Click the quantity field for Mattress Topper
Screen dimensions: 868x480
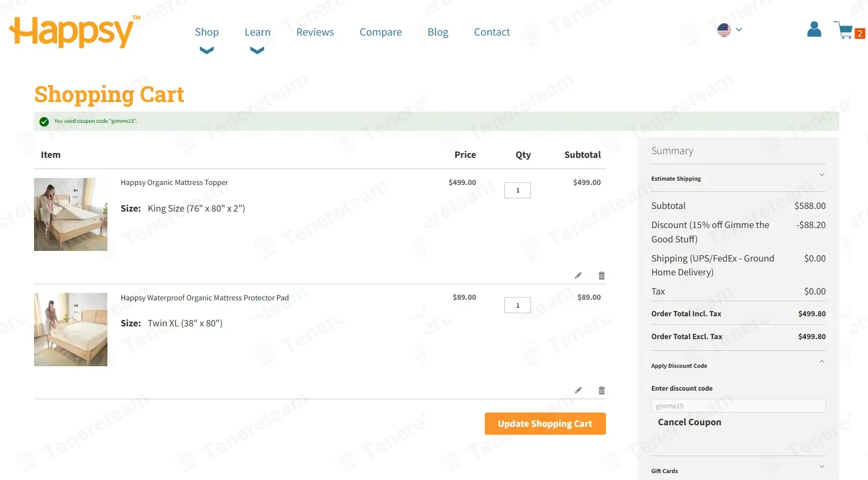(518, 190)
